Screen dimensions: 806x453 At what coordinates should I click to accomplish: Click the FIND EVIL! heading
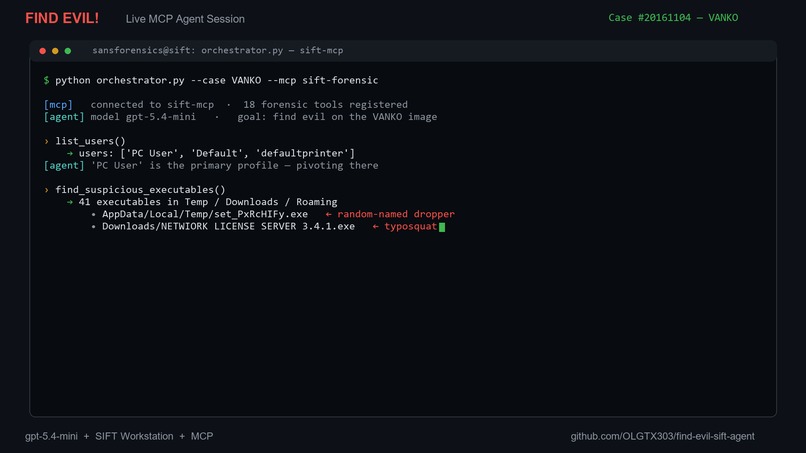click(62, 19)
